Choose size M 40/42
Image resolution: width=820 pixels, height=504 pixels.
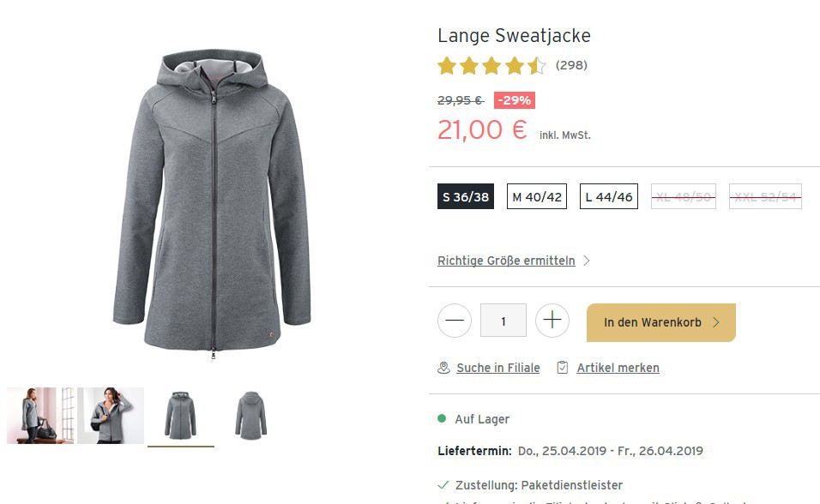pyautogui.click(x=537, y=197)
